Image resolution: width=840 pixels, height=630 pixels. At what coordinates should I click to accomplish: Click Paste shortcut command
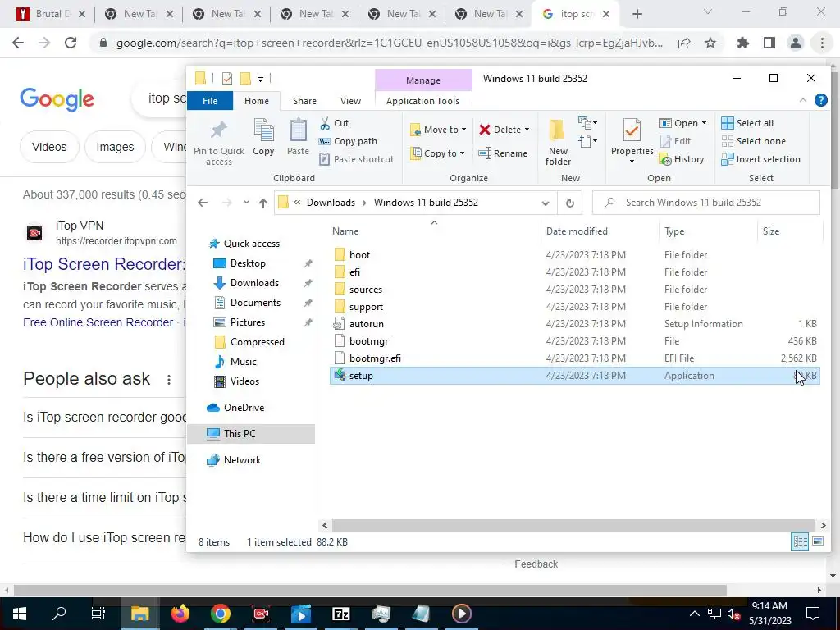coord(356,159)
